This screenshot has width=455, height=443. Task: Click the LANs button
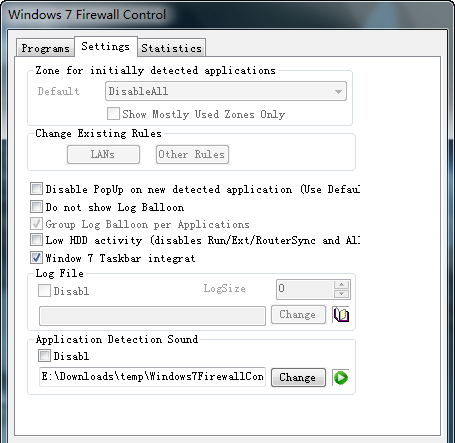point(103,154)
